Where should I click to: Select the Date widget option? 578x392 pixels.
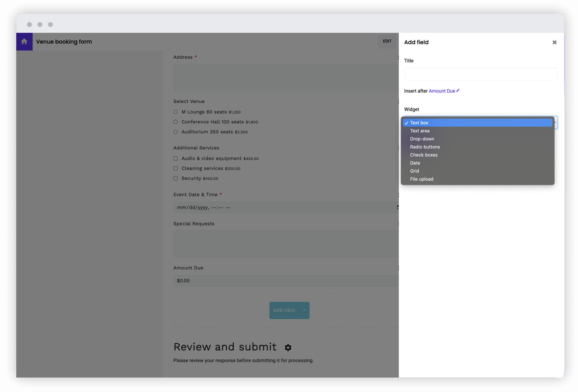(415, 163)
